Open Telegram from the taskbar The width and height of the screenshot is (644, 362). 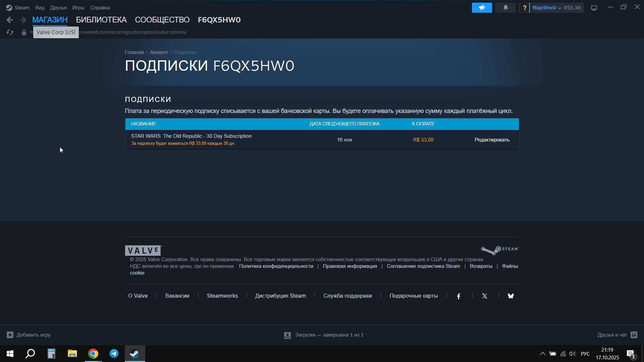click(x=114, y=354)
